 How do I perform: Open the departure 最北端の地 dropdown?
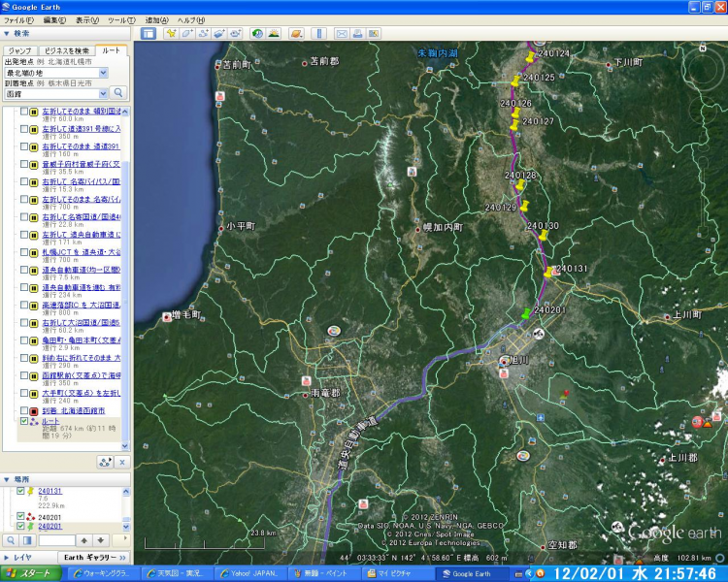(104, 73)
